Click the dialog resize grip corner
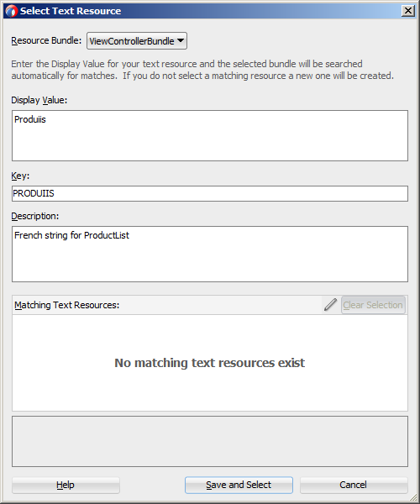Image resolution: width=420 pixels, height=504 pixels. (413, 497)
